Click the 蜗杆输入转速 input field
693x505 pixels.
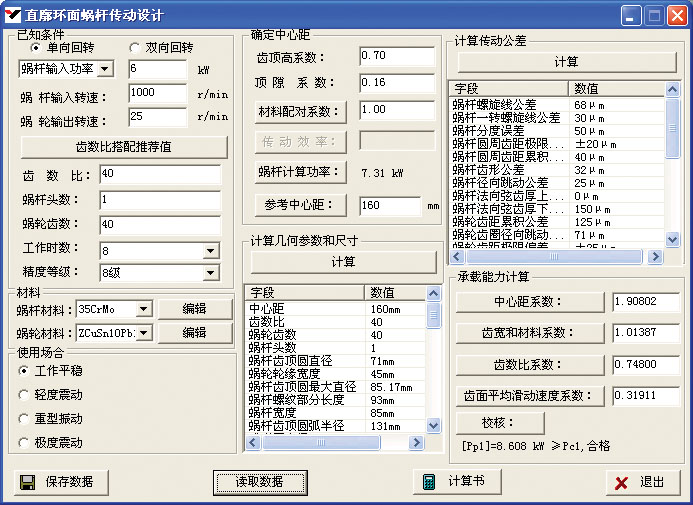158,93
